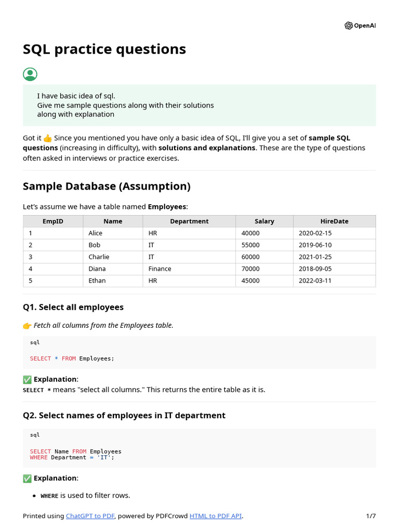Click the SQL practice questions title

pyautogui.click(x=104, y=49)
